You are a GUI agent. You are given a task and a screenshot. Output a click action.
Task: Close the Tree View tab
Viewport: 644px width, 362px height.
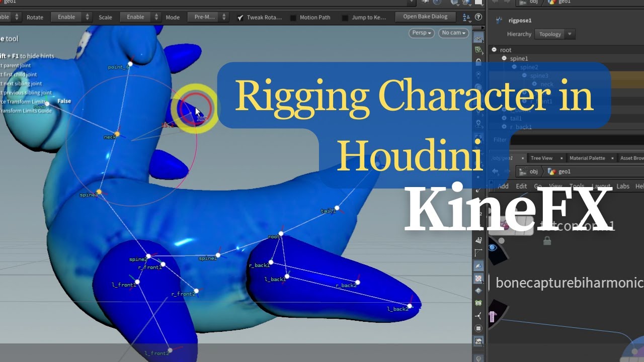[x=562, y=158]
